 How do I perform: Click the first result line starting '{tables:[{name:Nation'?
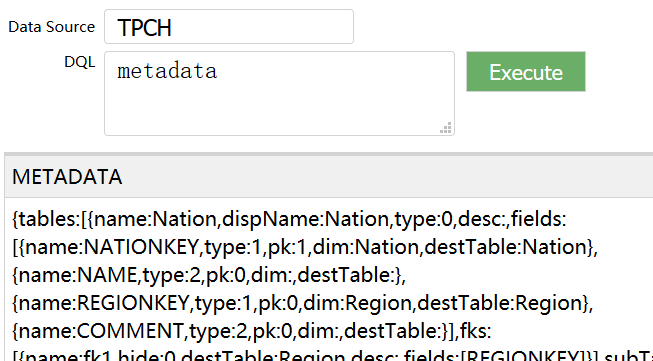point(289,219)
